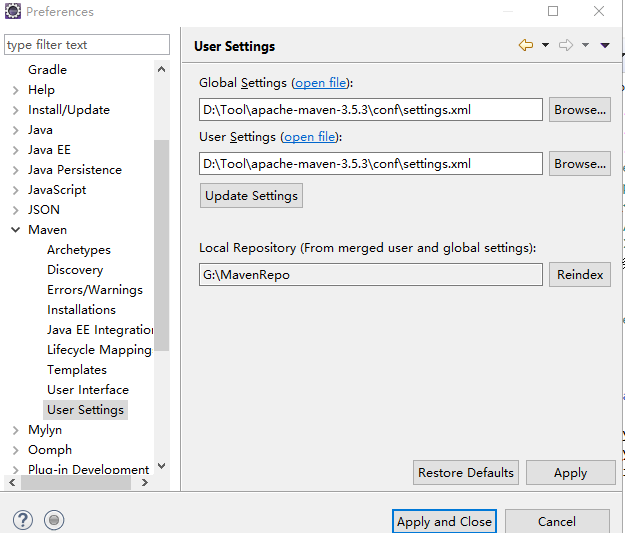Open file link for Global Settings

(321, 83)
